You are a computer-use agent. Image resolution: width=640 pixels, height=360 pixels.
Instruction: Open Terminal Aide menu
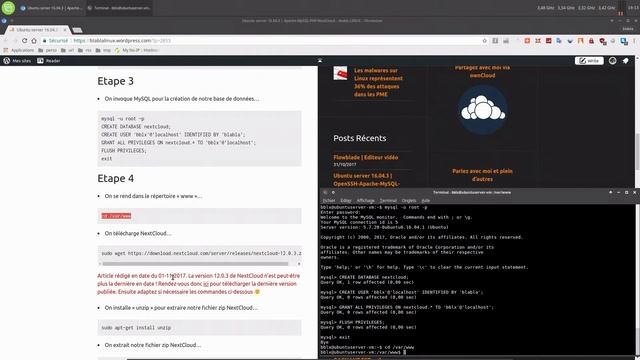coord(426,200)
